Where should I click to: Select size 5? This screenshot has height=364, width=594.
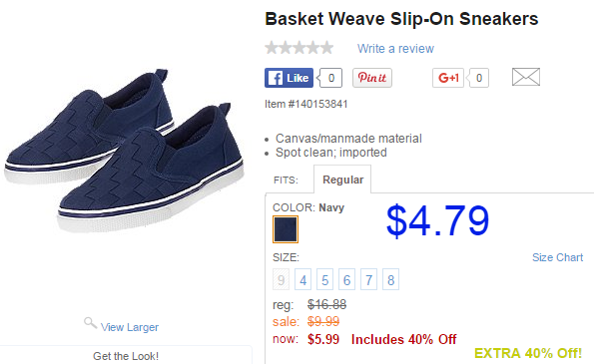point(324,279)
